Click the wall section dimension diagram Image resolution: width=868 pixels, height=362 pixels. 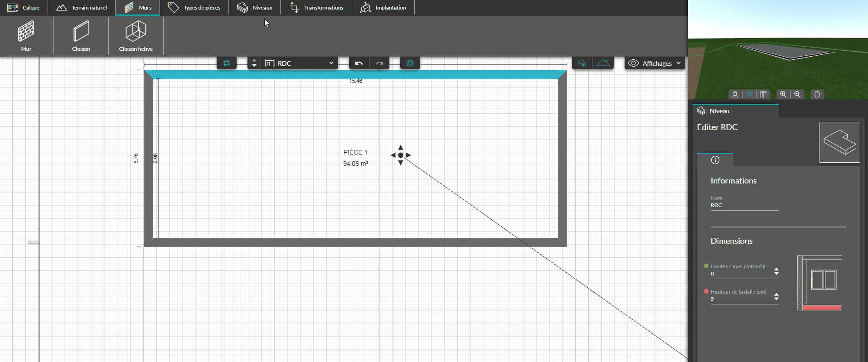click(820, 283)
